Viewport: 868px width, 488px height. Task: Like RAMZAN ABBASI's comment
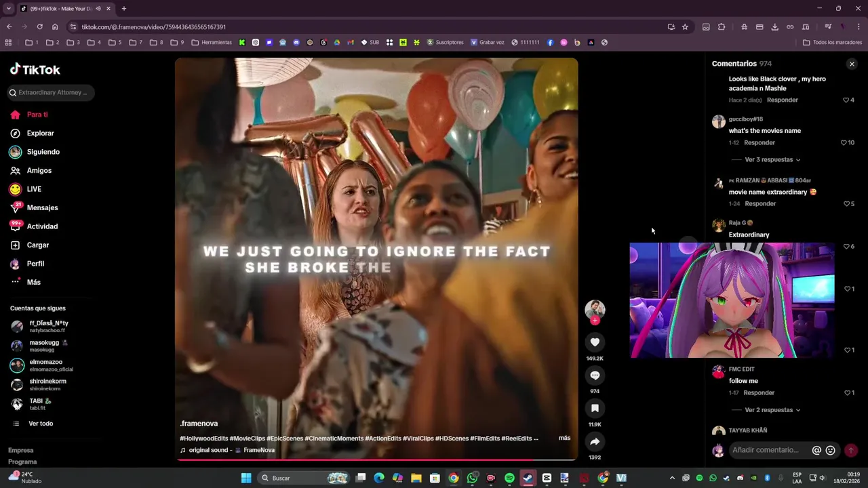click(x=848, y=204)
